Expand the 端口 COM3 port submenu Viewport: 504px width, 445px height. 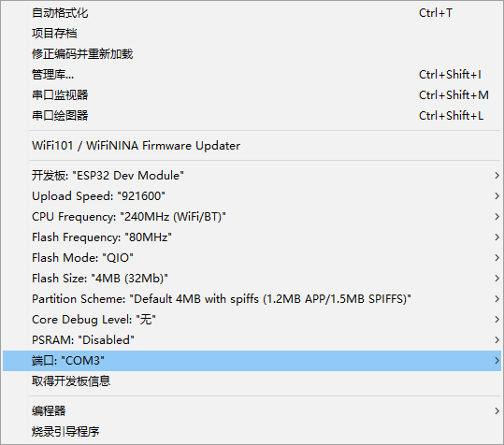[252, 361]
